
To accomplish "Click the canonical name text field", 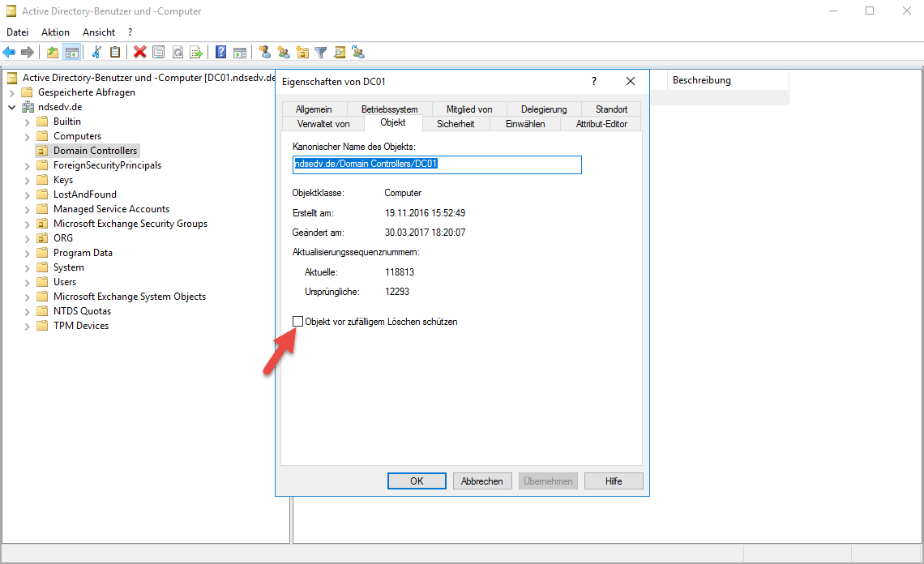I will [x=437, y=164].
